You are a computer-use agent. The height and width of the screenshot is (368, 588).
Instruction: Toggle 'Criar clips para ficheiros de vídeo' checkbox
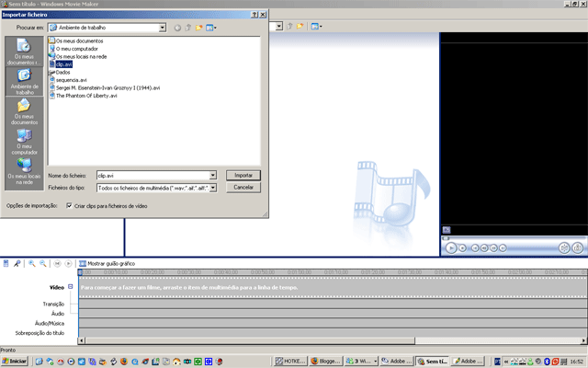pyautogui.click(x=69, y=206)
